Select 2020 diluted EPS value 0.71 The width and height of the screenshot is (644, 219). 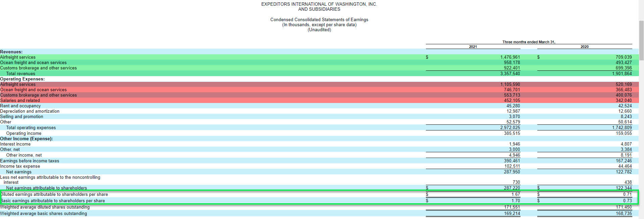627,195
